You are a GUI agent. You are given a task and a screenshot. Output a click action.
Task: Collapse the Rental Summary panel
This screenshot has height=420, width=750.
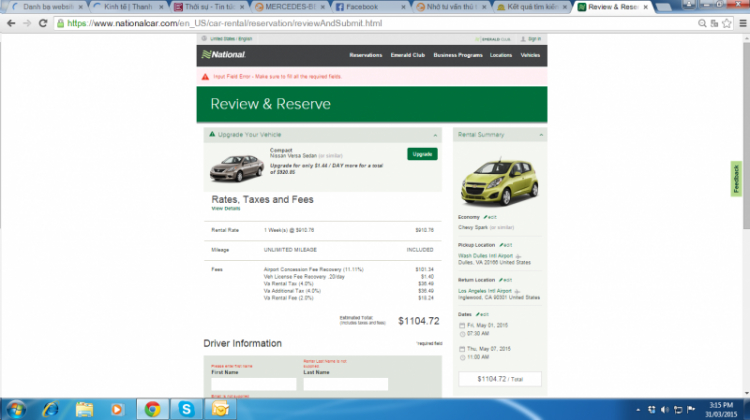(x=541, y=135)
